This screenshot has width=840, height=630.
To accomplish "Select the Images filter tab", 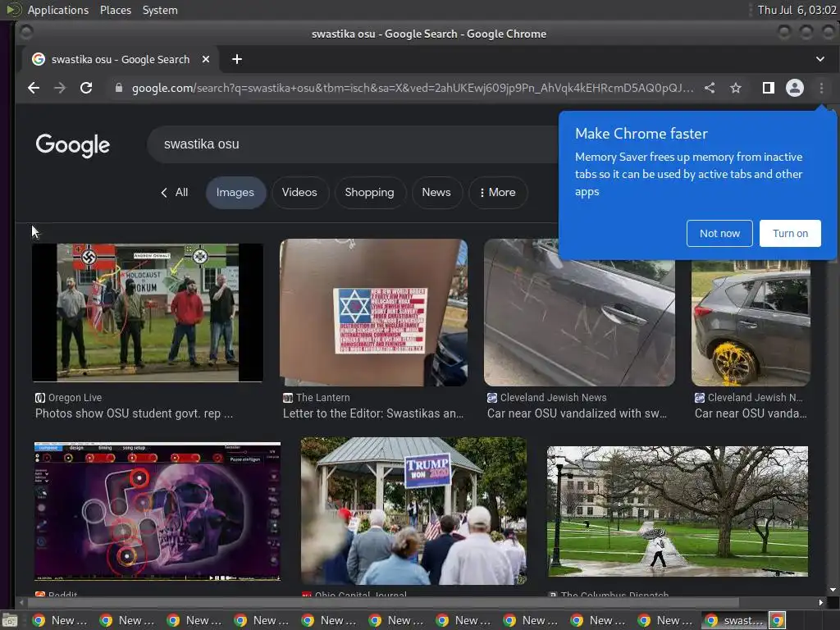I will (x=235, y=192).
